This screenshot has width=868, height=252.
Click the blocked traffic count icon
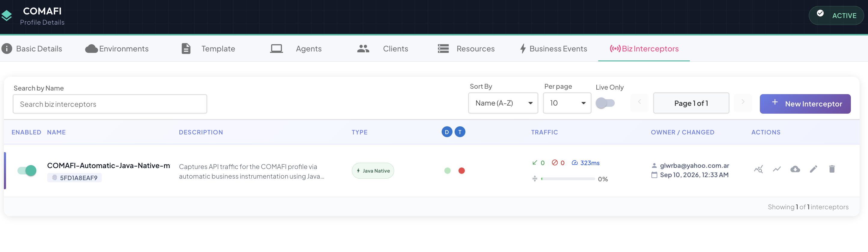pos(555,163)
